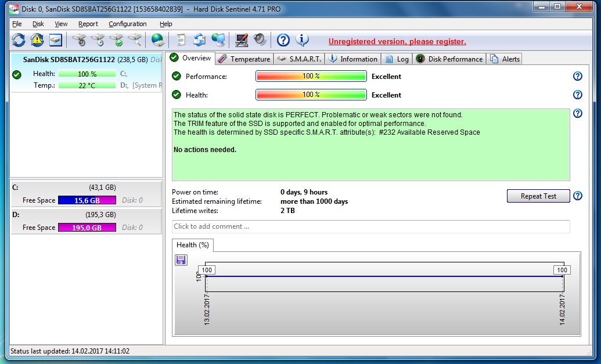Click the blue info bubble toolbar icon
The width and height of the screenshot is (601, 364).
(302, 40)
